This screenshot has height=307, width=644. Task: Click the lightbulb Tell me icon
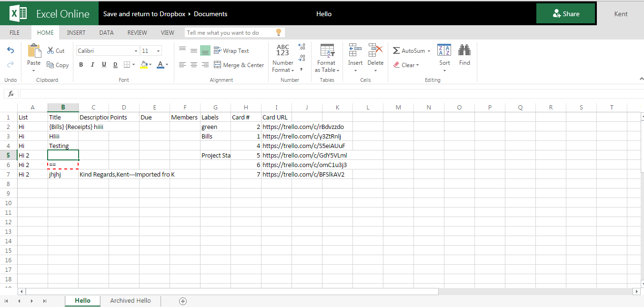click(279, 32)
